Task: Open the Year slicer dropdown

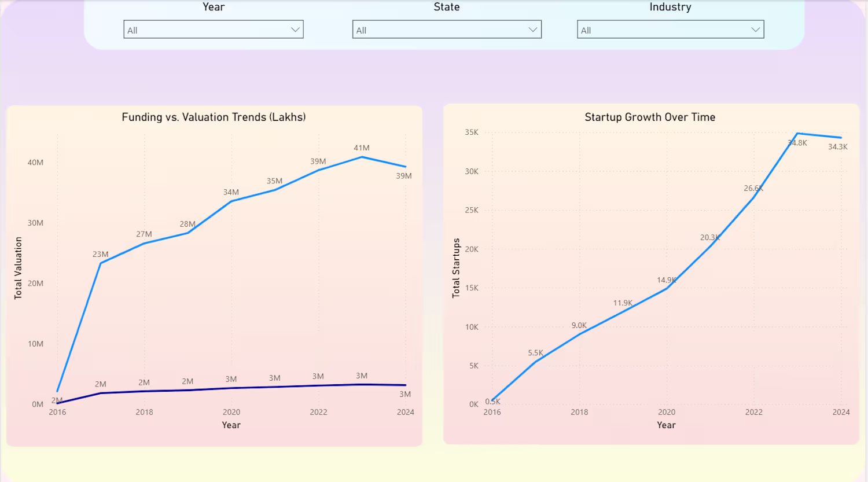Action: tap(213, 30)
